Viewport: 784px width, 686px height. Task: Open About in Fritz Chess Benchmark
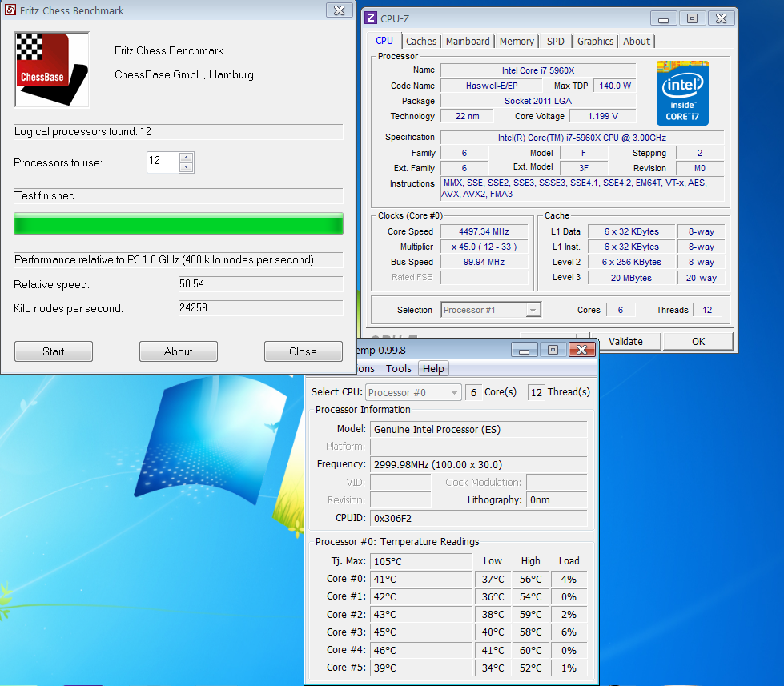coord(179,351)
